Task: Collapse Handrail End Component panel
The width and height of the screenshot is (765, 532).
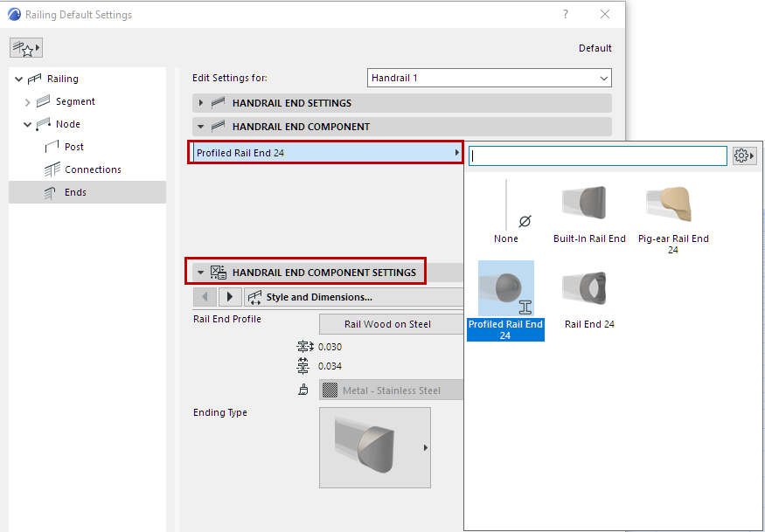Action: pos(200,127)
